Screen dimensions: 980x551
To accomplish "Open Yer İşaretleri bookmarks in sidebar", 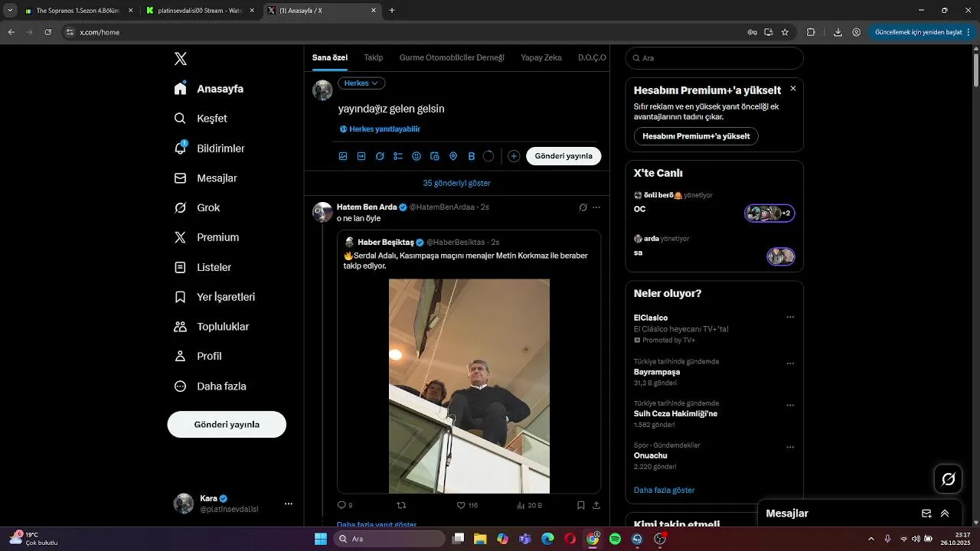I will 214,297.
